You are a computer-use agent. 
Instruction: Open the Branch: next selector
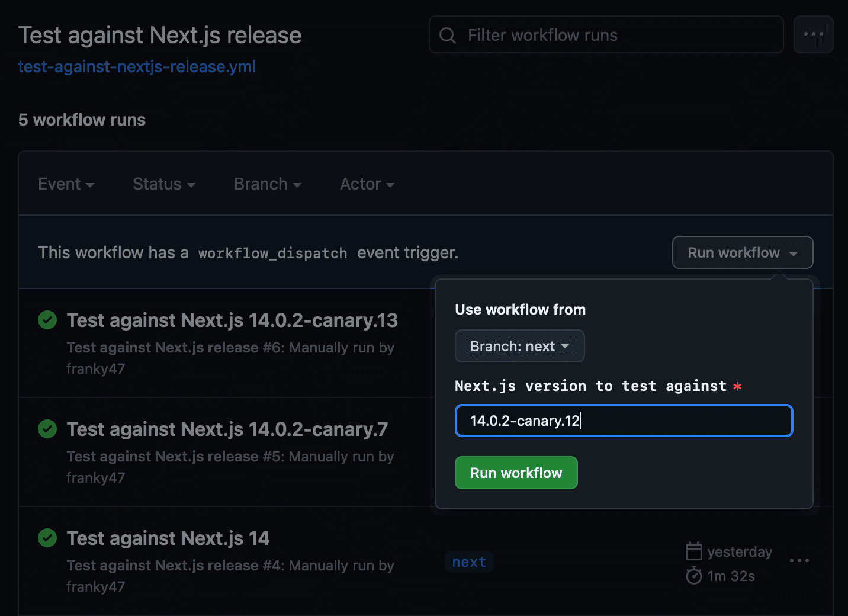pos(519,346)
